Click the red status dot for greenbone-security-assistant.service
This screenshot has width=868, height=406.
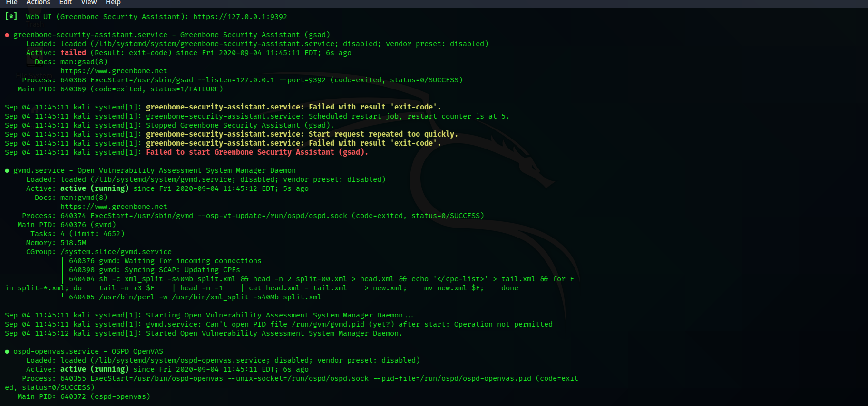point(7,35)
